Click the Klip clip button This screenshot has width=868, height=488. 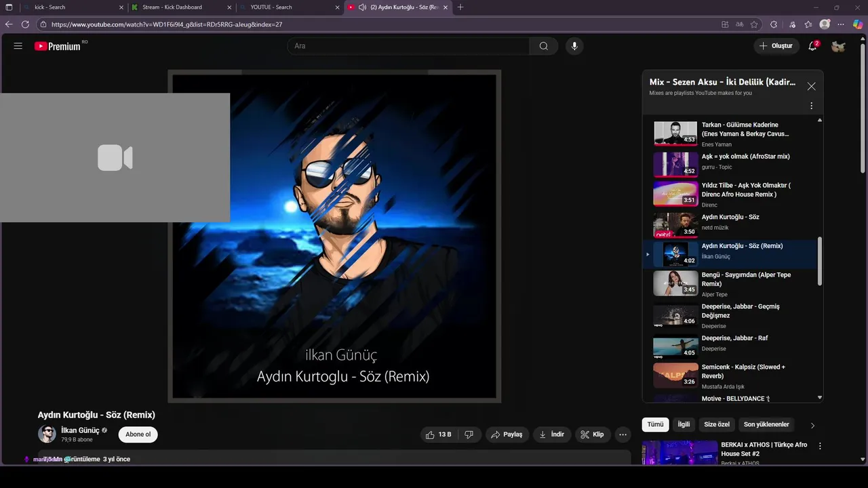click(592, 434)
